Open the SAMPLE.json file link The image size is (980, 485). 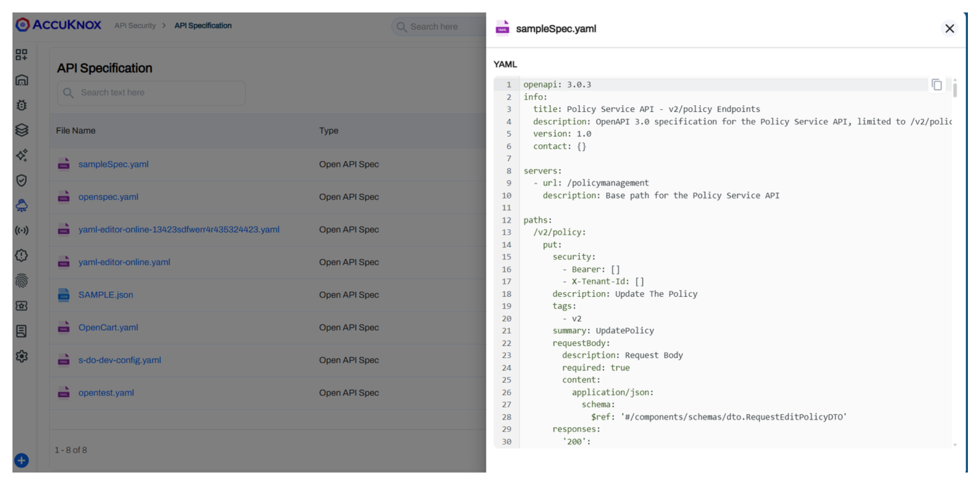pyautogui.click(x=106, y=295)
